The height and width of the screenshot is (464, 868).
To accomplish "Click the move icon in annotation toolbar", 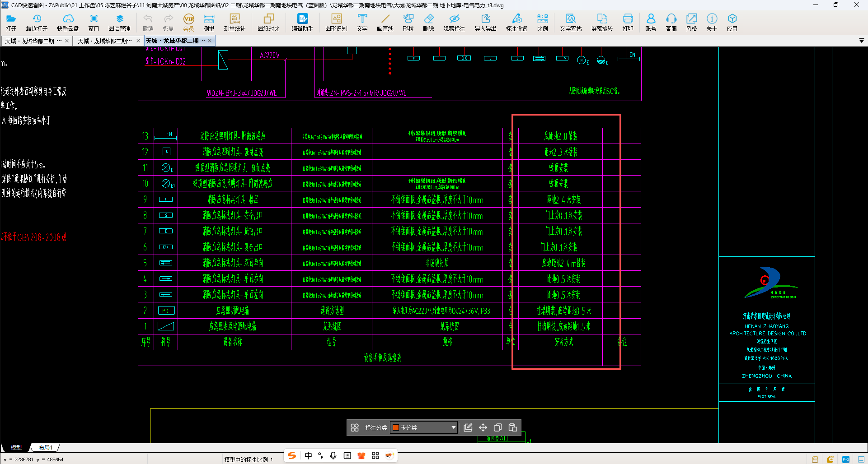I will point(483,427).
